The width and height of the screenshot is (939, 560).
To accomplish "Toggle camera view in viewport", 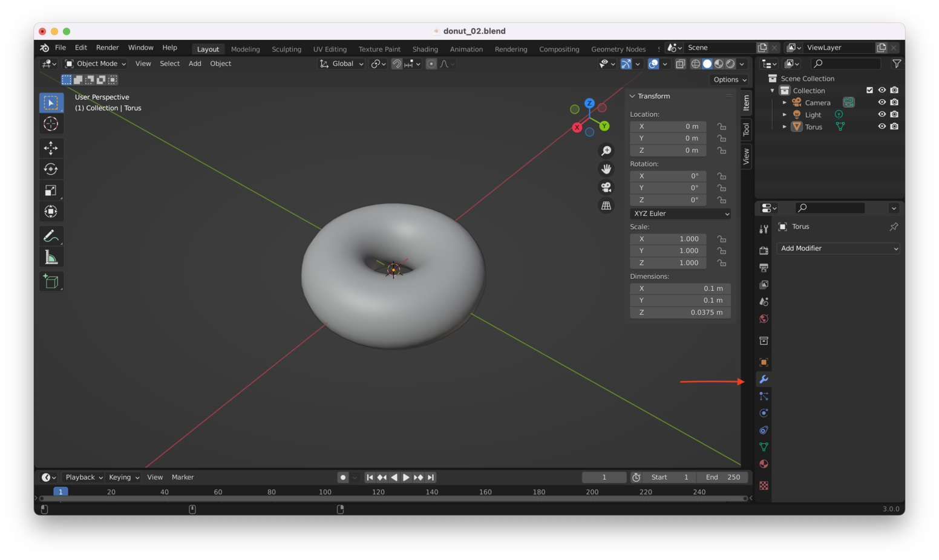I will coord(606,187).
